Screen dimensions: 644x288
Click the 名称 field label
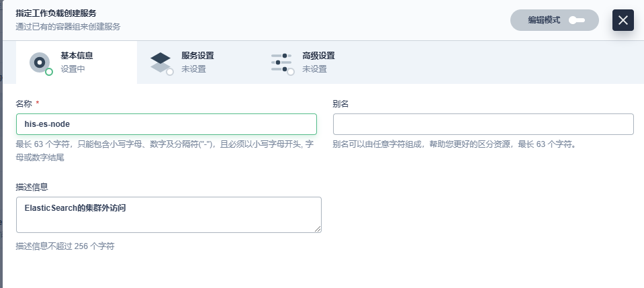pyautogui.click(x=24, y=104)
